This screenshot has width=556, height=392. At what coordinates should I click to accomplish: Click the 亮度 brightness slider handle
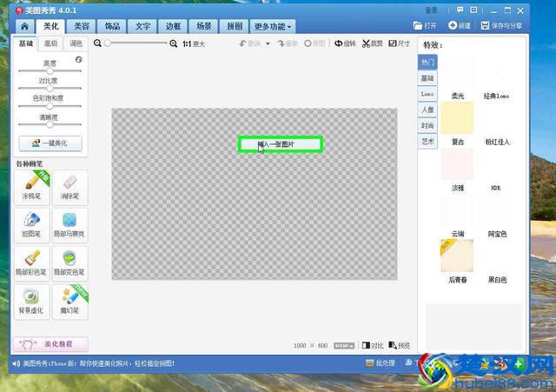pyautogui.click(x=50, y=71)
